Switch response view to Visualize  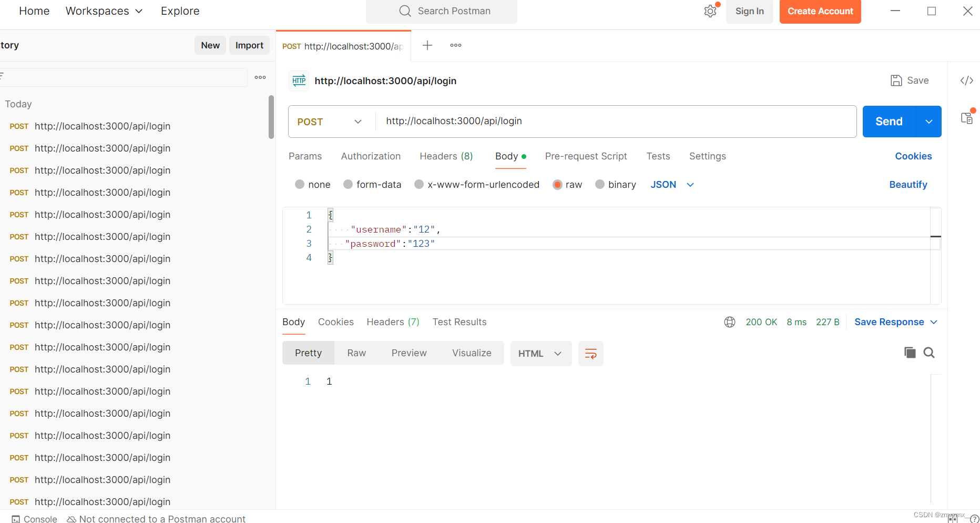[x=472, y=353]
